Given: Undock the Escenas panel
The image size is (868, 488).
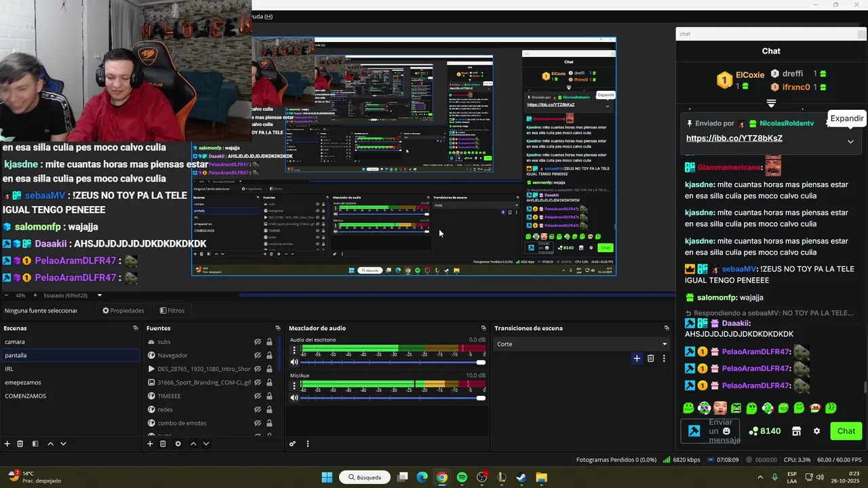Looking at the screenshot, I should 136,328.
